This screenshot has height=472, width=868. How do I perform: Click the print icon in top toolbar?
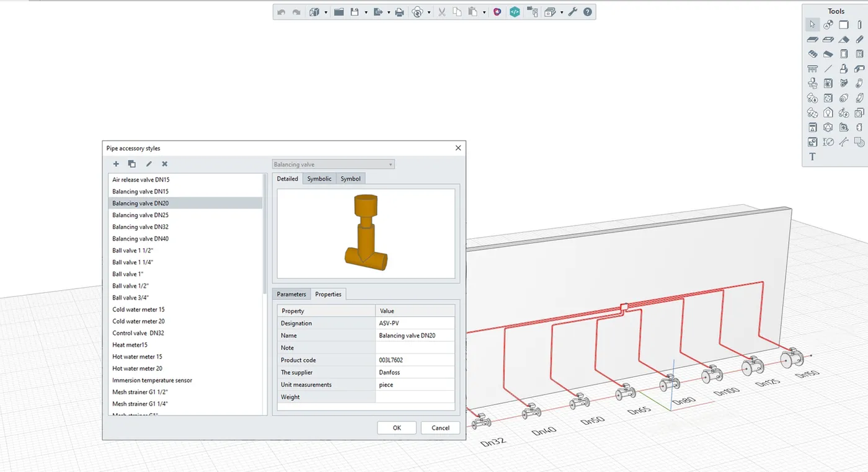pos(399,12)
